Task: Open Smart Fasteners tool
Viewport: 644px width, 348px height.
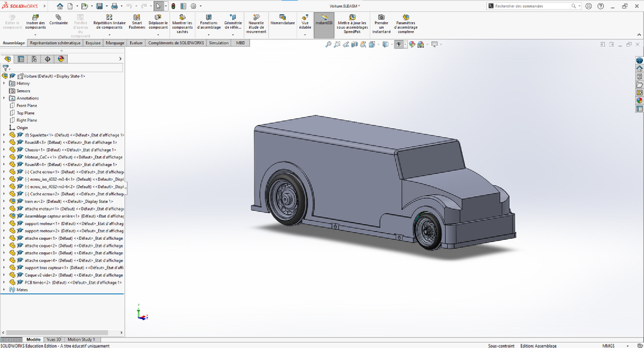Action: pyautogui.click(x=137, y=17)
